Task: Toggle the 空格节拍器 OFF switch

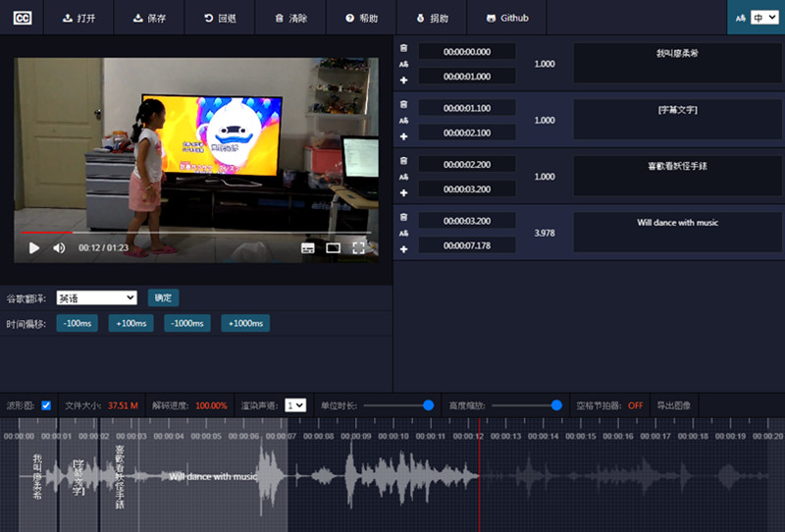Action: (635, 405)
